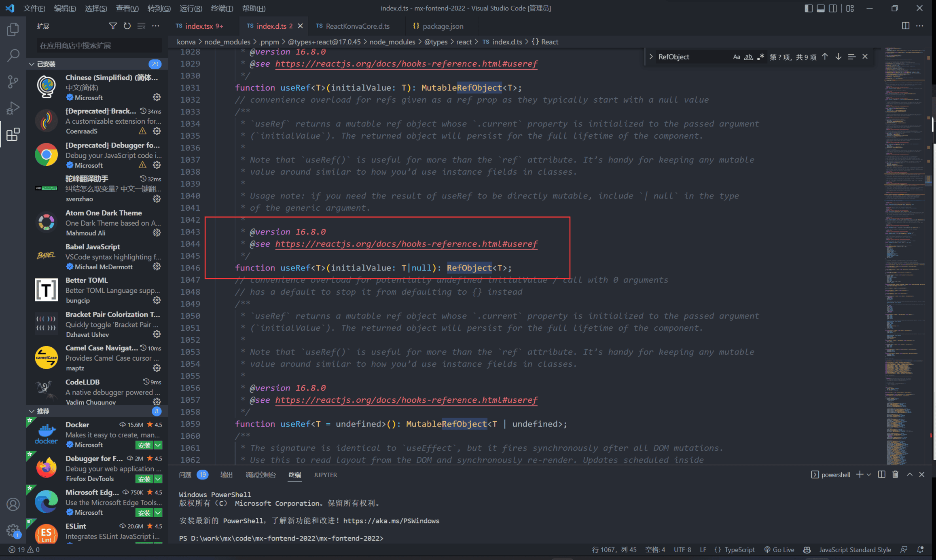The image size is (936, 560).
Task: Install the Docker extension
Action: [x=144, y=445]
